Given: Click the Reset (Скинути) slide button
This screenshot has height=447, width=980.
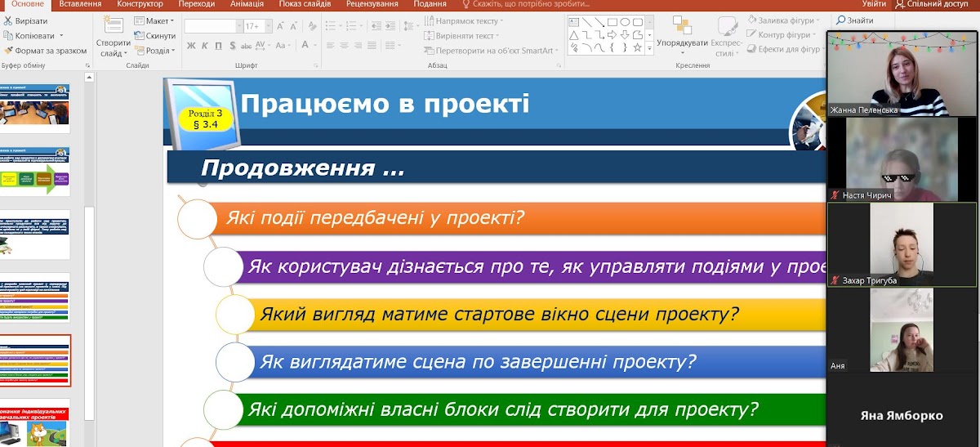Looking at the screenshot, I should coord(154,35).
